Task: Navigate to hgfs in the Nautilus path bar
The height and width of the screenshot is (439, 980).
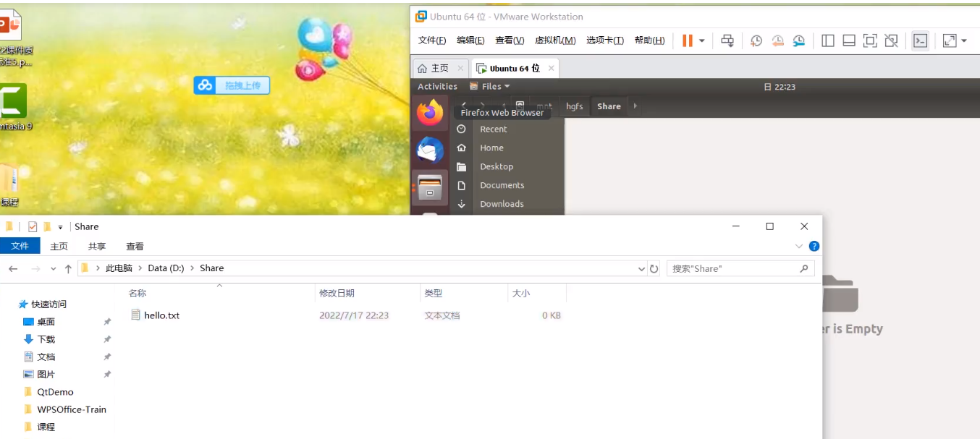Action: click(x=574, y=106)
